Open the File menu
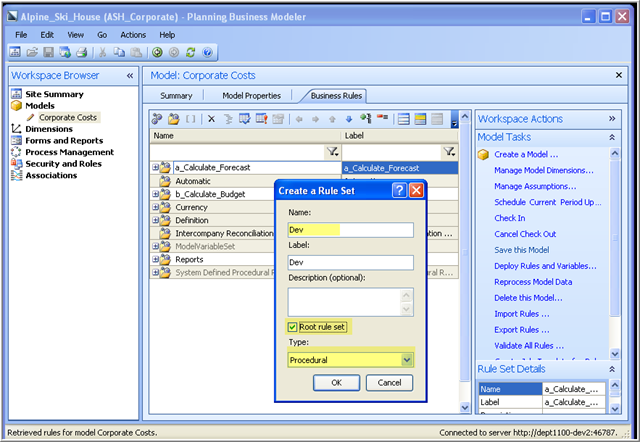The height and width of the screenshot is (442, 640). pos(21,35)
